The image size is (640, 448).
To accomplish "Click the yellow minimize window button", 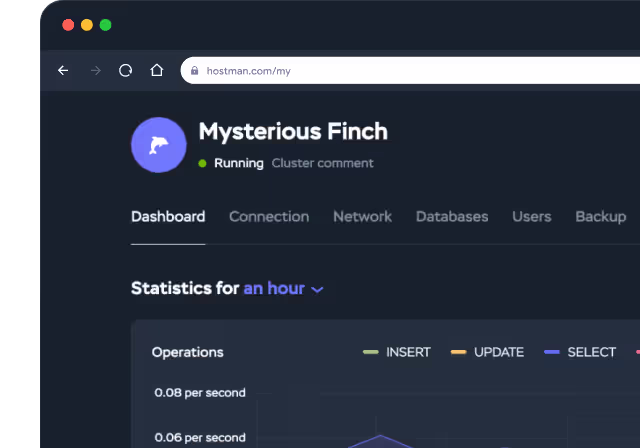I will click(x=87, y=25).
